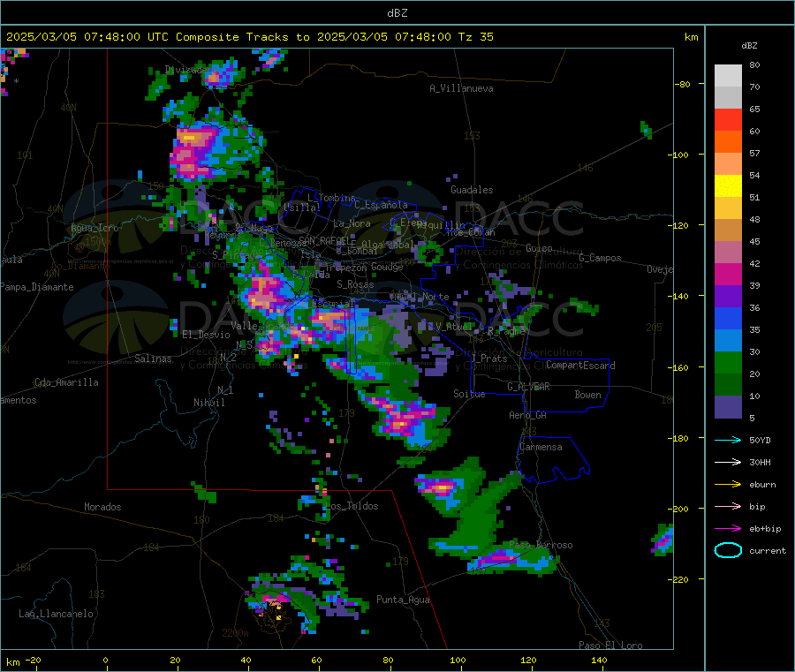
Task: Click the CompantEscard label
Action: (x=580, y=365)
